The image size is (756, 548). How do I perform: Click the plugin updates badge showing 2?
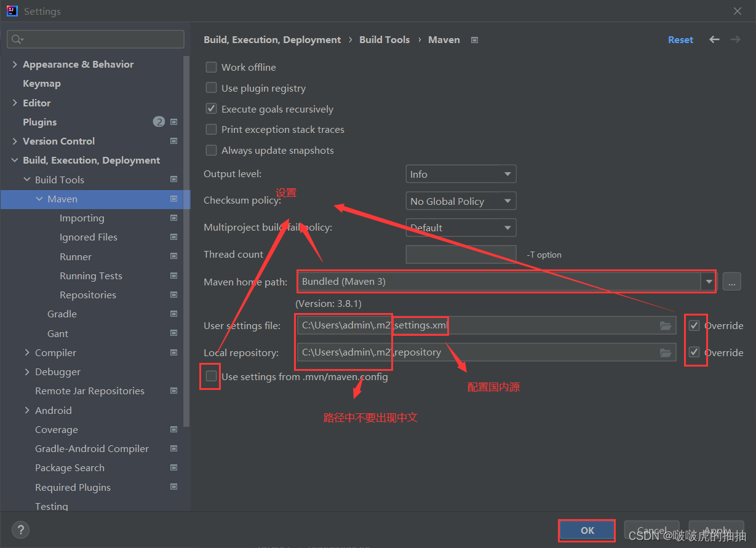click(x=159, y=122)
